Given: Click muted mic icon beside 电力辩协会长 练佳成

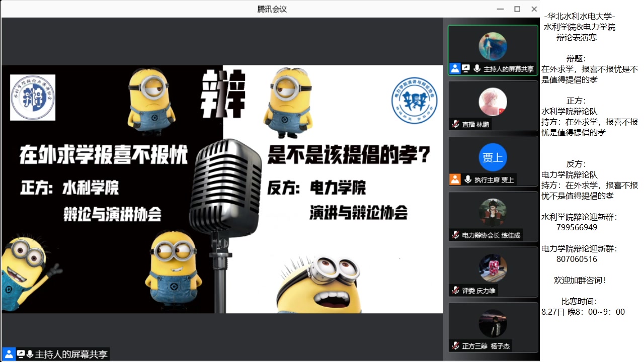Looking at the screenshot, I should [x=455, y=235].
